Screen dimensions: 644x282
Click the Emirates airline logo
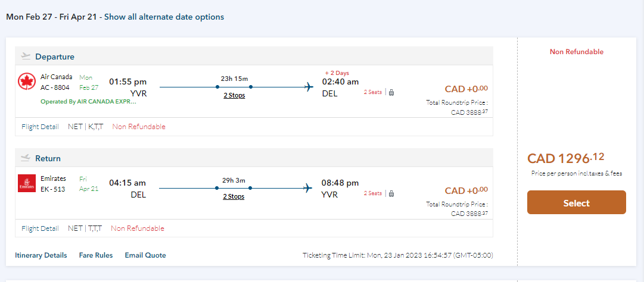pos(27,183)
